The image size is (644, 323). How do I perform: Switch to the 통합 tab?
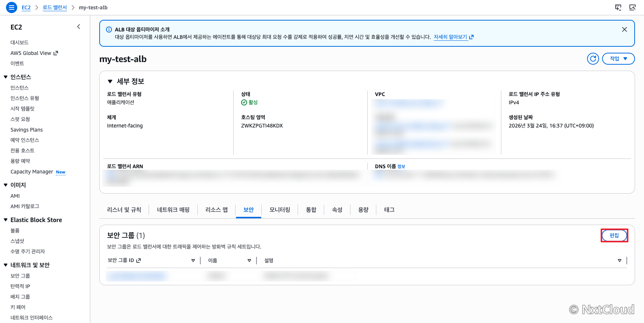point(311,210)
